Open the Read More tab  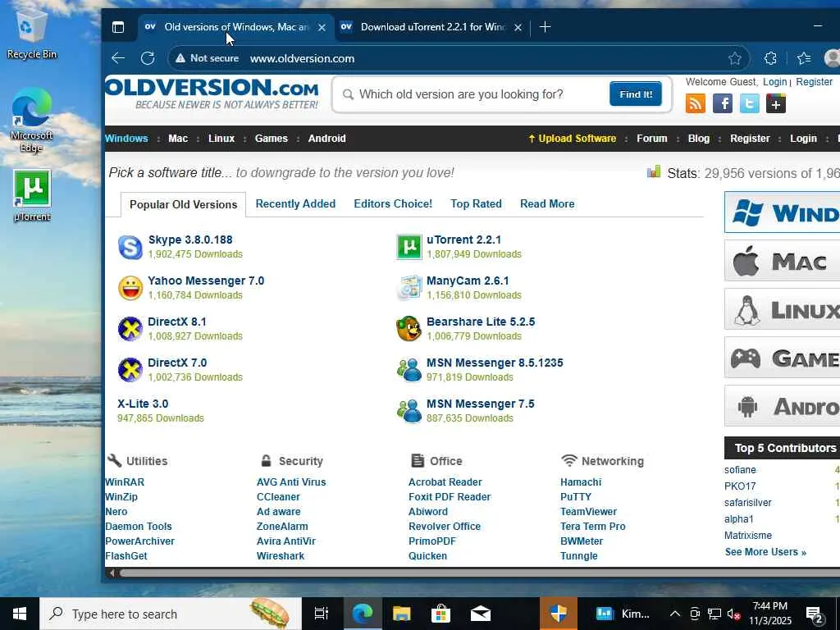coord(547,203)
